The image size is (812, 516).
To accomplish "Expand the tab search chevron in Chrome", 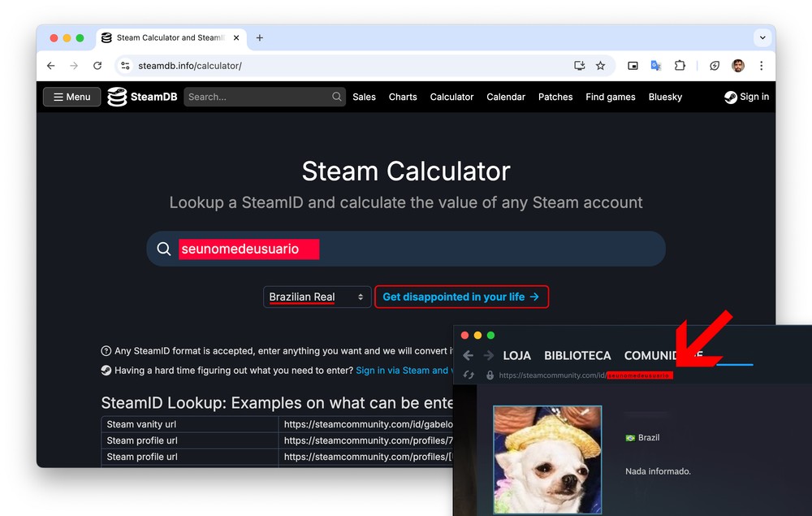I will [x=762, y=37].
